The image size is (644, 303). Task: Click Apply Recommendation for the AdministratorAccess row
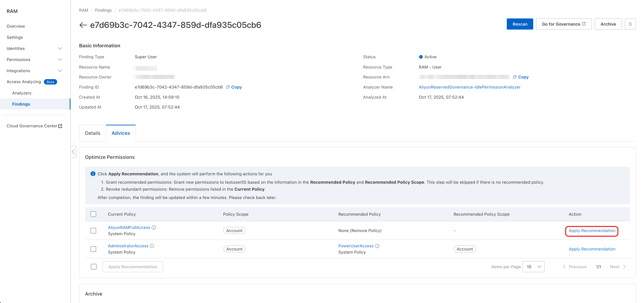click(592, 249)
